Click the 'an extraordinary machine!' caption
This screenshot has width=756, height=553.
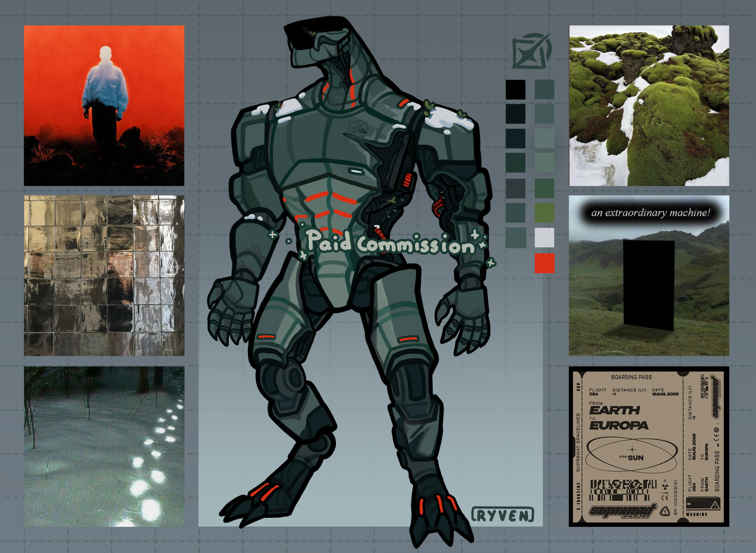pos(650,213)
